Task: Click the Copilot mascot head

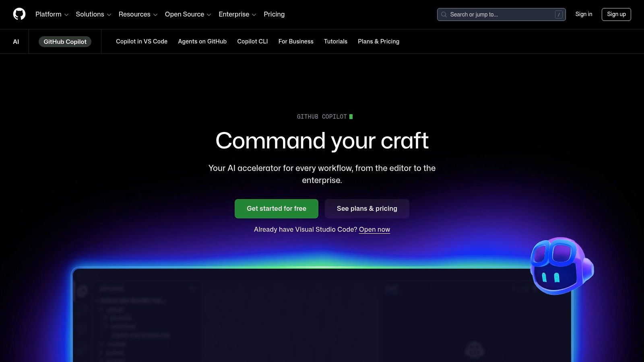Action: pyautogui.click(x=562, y=265)
